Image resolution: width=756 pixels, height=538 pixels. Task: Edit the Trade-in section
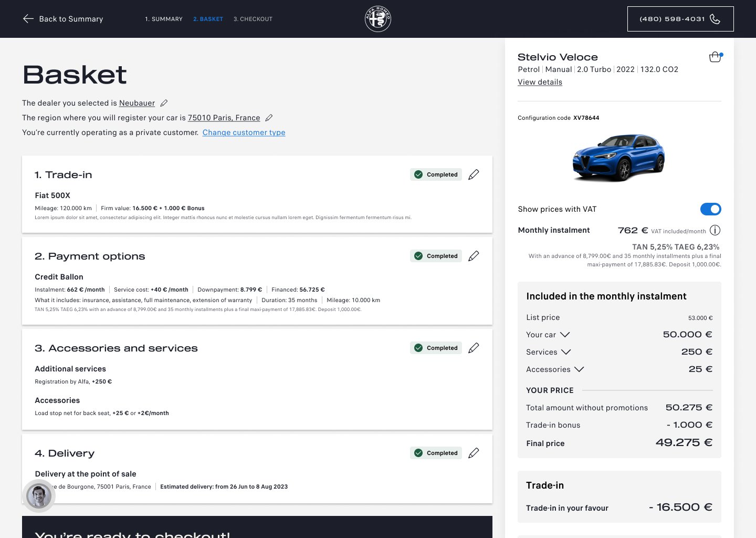click(474, 174)
